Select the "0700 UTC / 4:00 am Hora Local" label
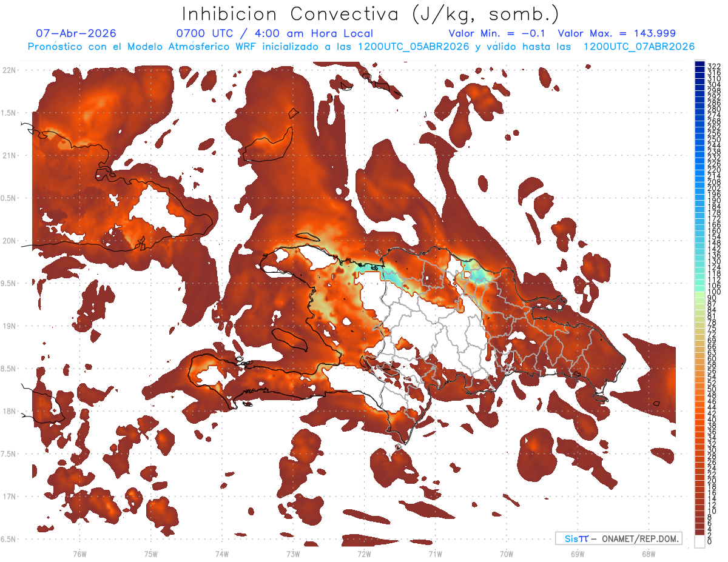Viewport: 728px width, 562px height. click(274, 33)
